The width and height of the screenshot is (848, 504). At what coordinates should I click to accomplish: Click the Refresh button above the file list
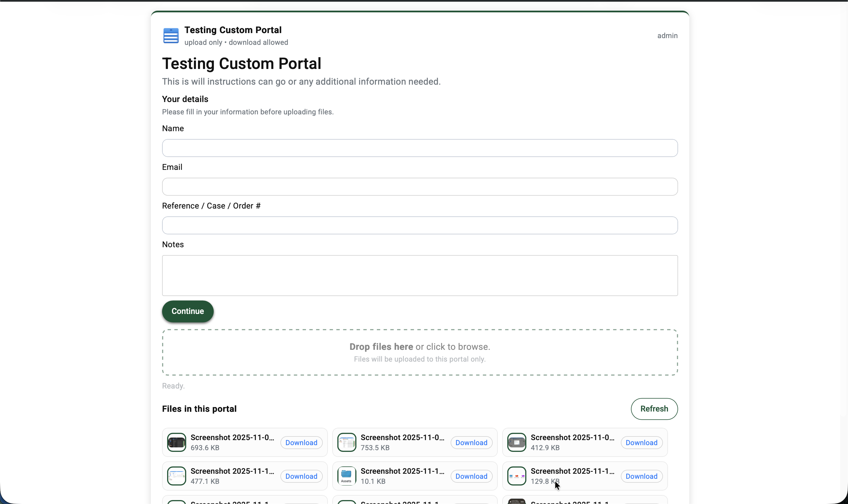coord(654,409)
